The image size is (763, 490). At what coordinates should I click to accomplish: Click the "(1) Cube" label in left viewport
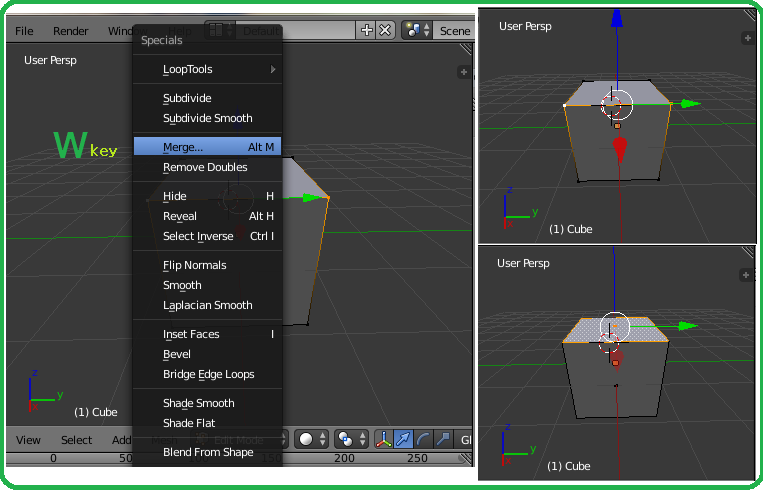pyautogui.click(x=95, y=412)
